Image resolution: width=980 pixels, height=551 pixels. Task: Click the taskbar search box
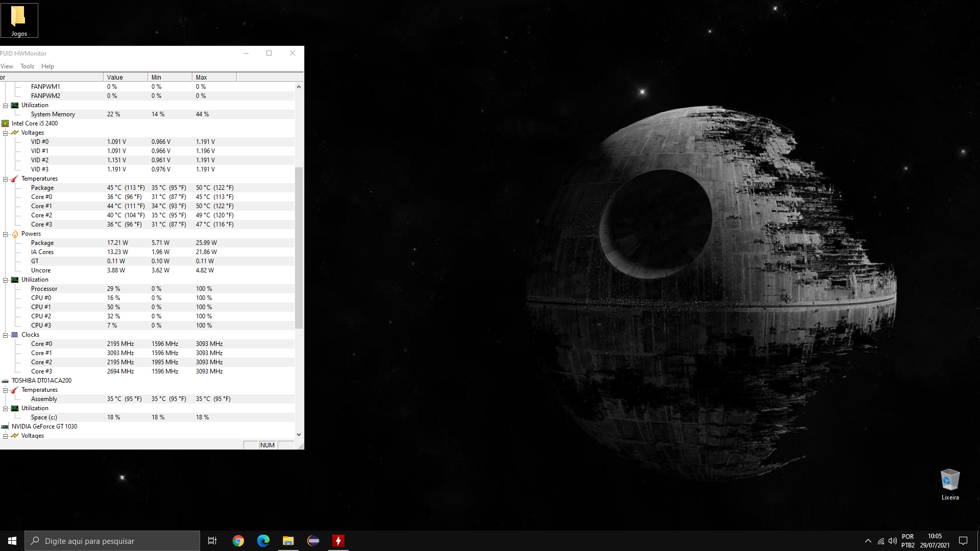112,541
